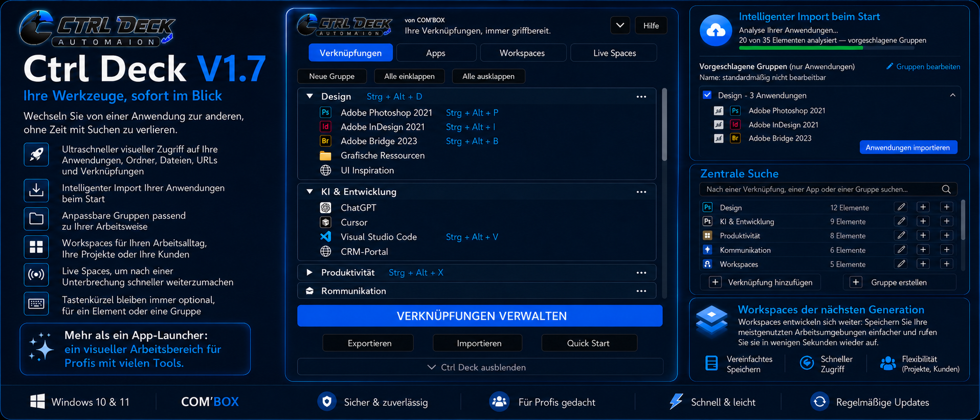Click the cloud import icon beside Intelligenter Import
The height and width of the screenshot is (420, 980).
click(x=716, y=31)
